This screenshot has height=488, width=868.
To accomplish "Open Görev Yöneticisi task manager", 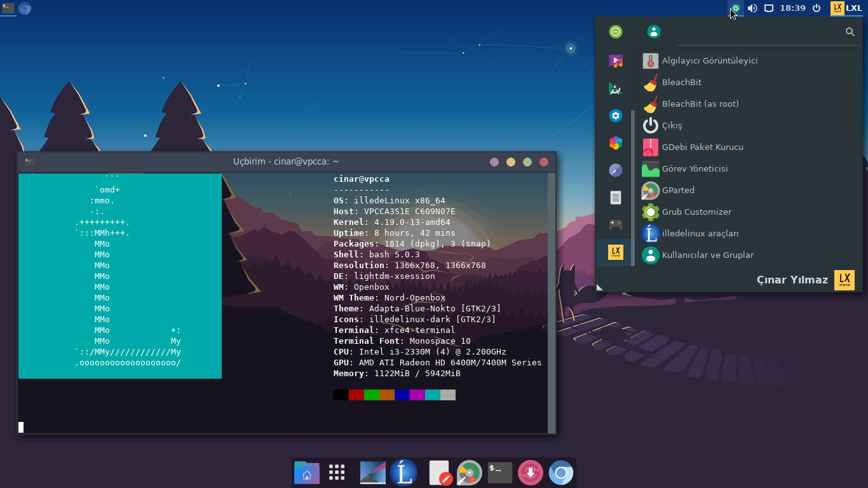I will point(751,168).
